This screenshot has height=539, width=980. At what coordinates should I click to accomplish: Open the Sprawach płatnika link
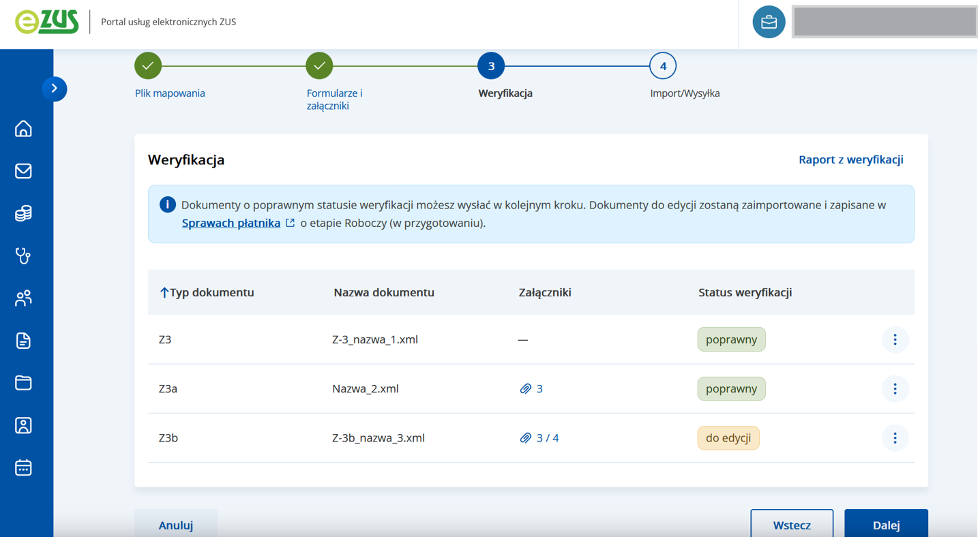[x=231, y=224]
